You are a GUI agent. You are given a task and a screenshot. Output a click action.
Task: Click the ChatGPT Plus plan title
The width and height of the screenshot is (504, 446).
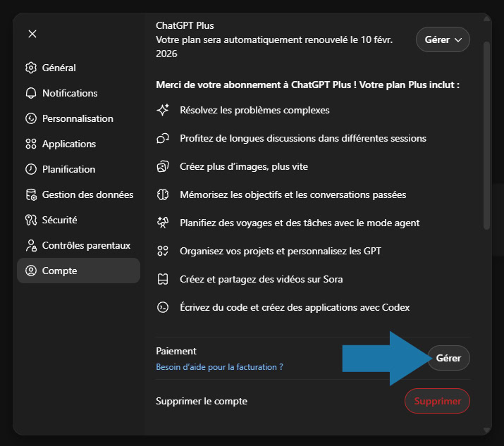pyautogui.click(x=185, y=25)
